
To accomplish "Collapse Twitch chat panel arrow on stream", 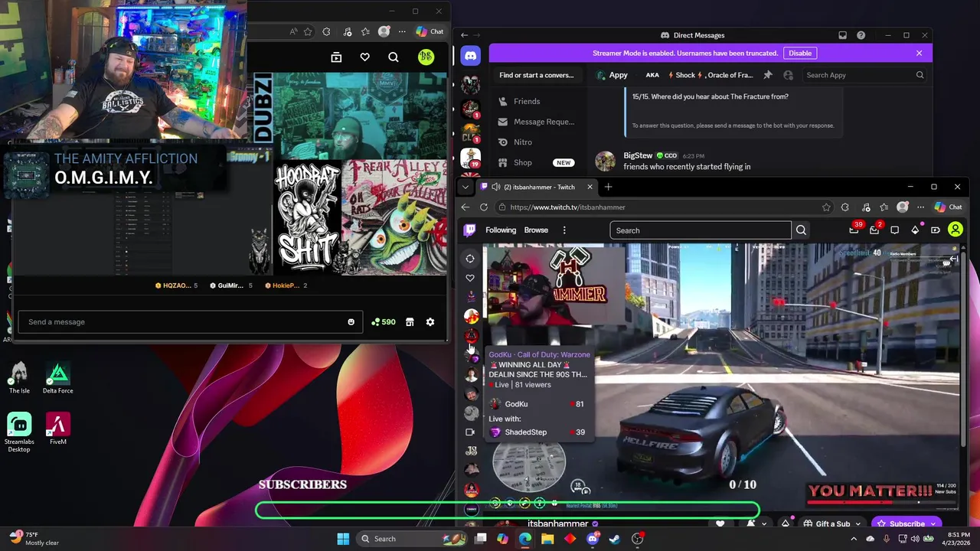I will 953,259.
